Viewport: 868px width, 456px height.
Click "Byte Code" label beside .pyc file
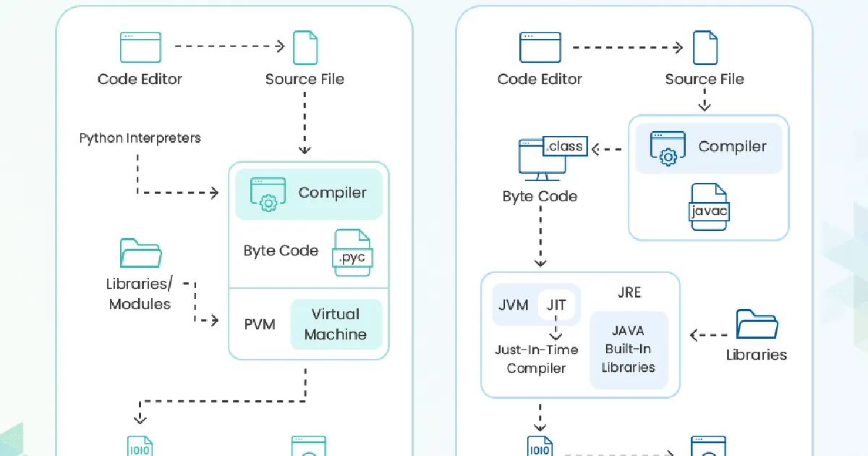coord(281,250)
